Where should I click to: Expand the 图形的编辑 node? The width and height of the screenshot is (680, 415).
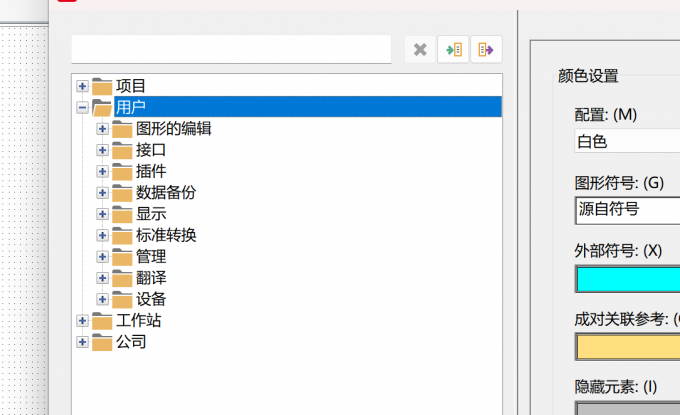(x=102, y=129)
